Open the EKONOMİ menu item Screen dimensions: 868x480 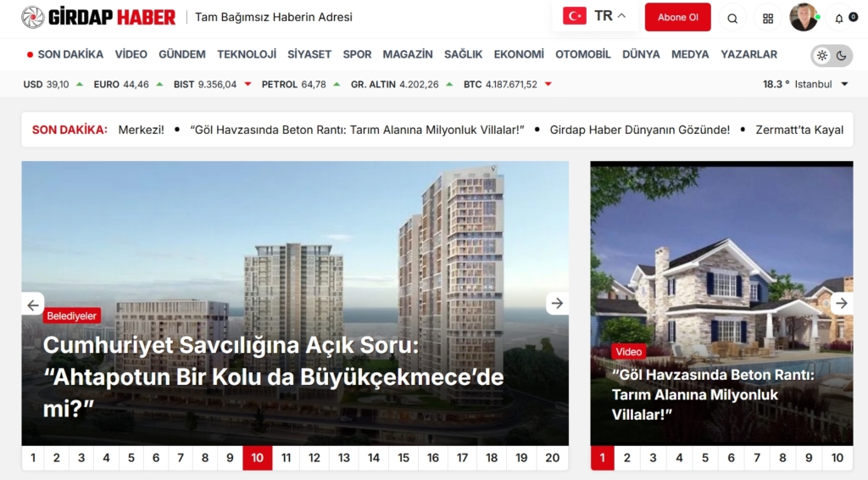pyautogui.click(x=519, y=54)
